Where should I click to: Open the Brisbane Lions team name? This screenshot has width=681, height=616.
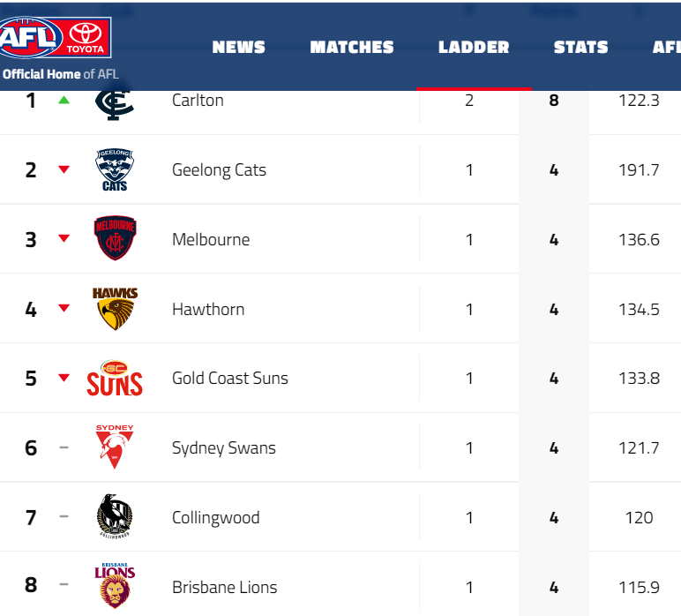point(224,588)
